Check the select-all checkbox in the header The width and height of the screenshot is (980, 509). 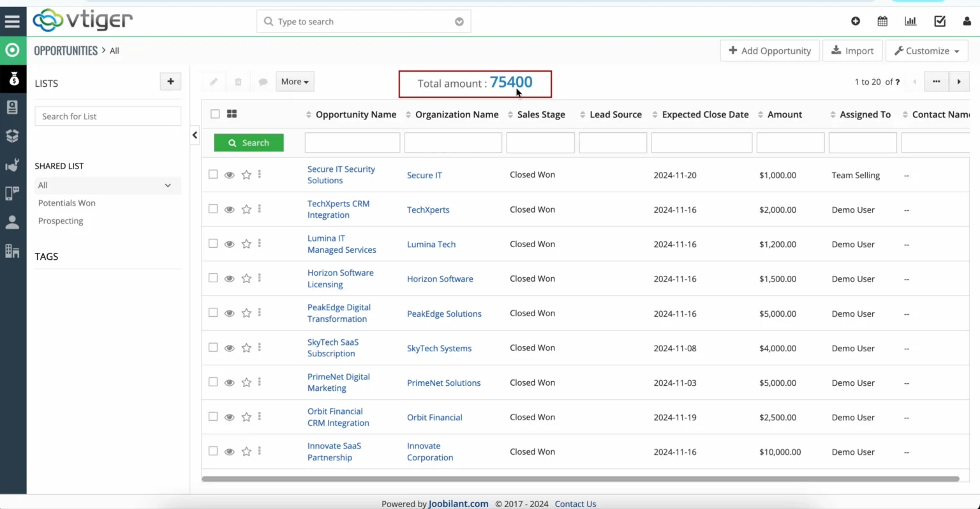(215, 113)
